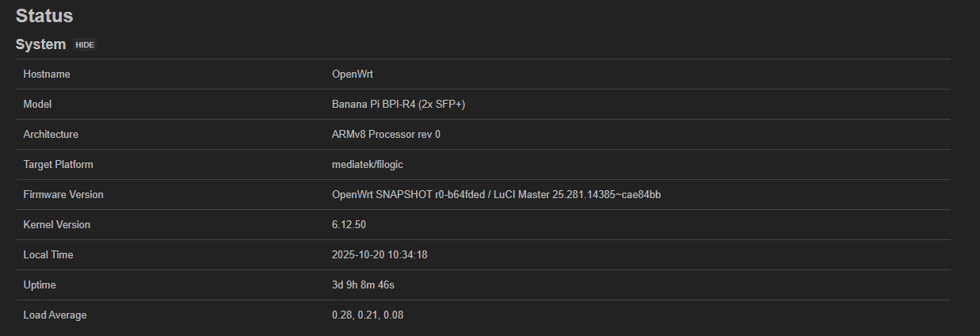Select the 2025-10-20 local time value
Image resolution: width=980 pixels, height=336 pixels.
click(x=379, y=255)
